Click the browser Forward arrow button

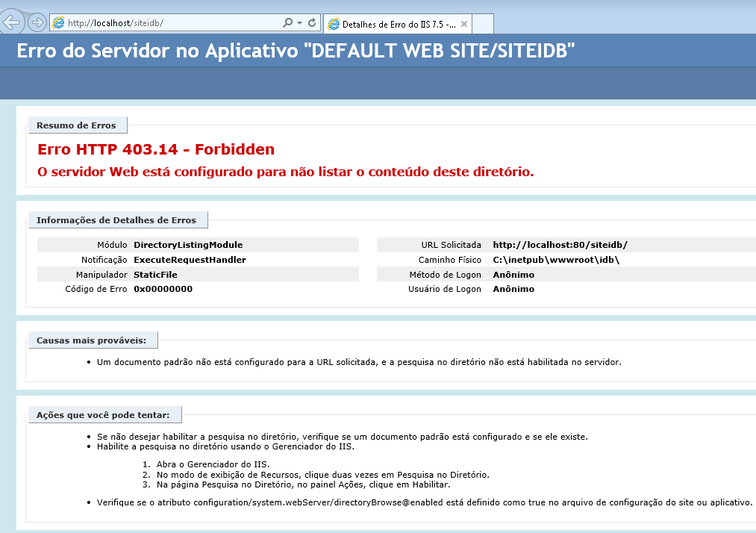pos(37,22)
